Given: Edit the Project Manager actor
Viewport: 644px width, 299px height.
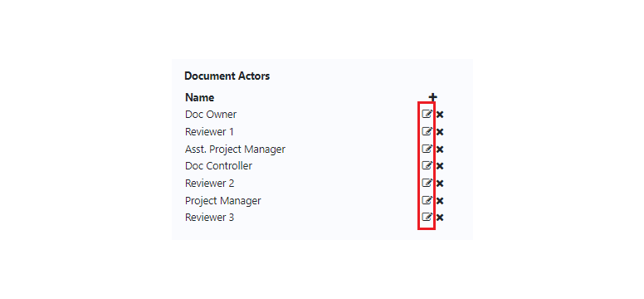Looking at the screenshot, I should [427, 200].
